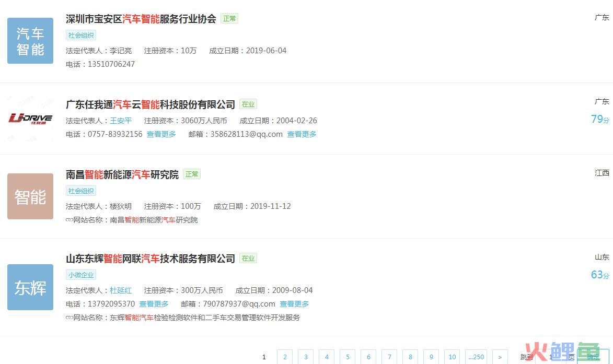Open 深圳市宝安区汽车智能服务行业协会 title link

[141, 19]
